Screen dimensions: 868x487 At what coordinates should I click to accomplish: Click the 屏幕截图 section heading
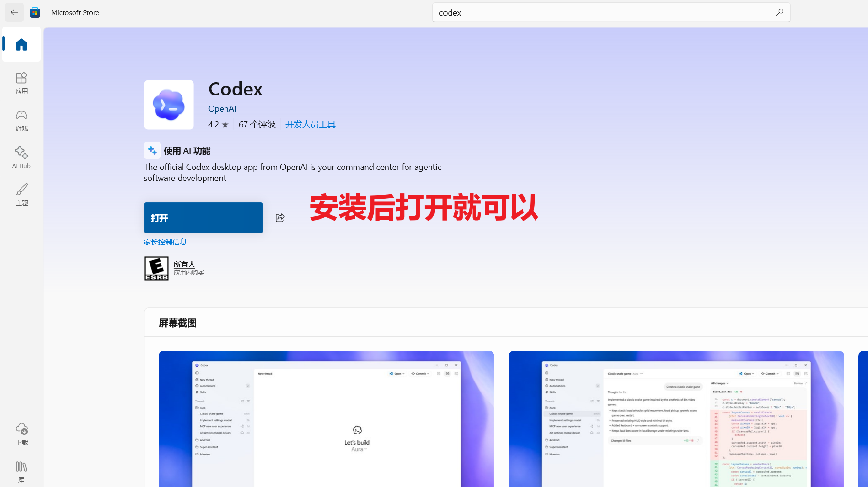178,323
